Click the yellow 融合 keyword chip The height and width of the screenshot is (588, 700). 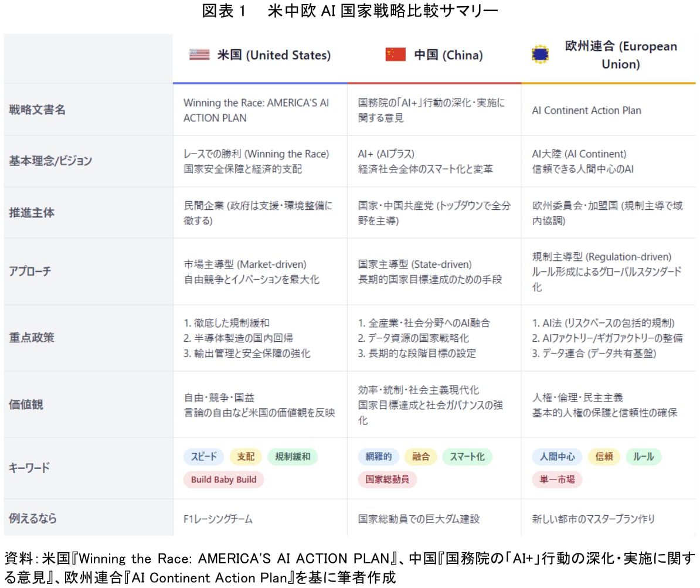point(420,457)
